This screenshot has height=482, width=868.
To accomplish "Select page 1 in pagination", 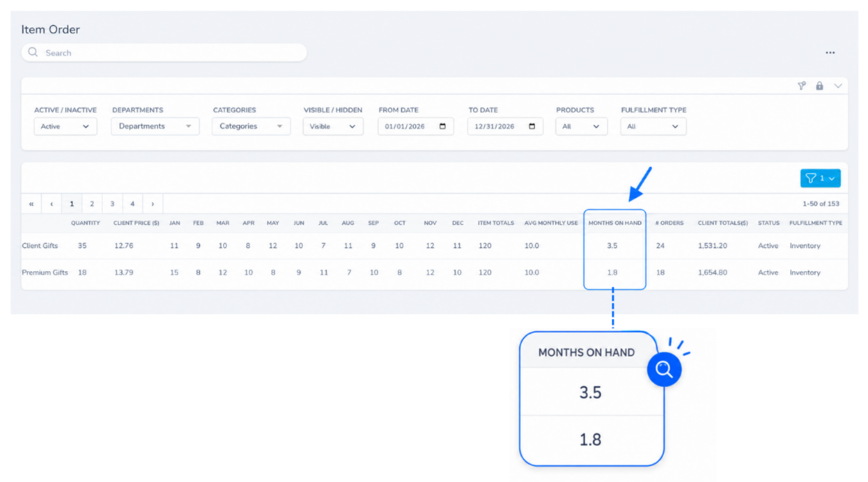I will pos(72,204).
